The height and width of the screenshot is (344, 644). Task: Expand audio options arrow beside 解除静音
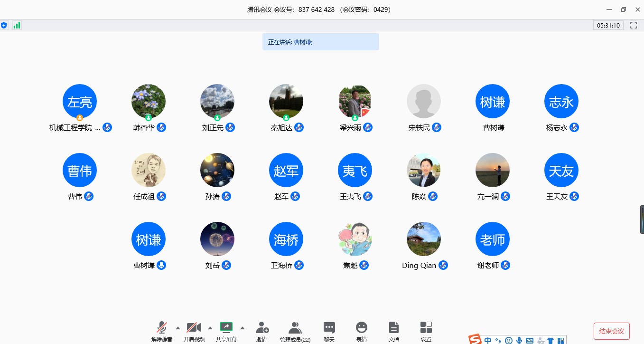[x=178, y=328]
